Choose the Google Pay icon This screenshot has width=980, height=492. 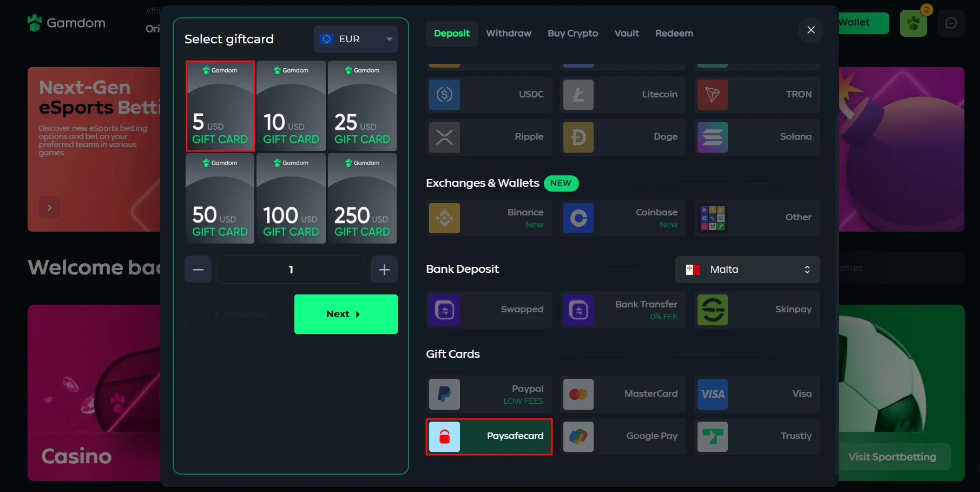(578, 437)
